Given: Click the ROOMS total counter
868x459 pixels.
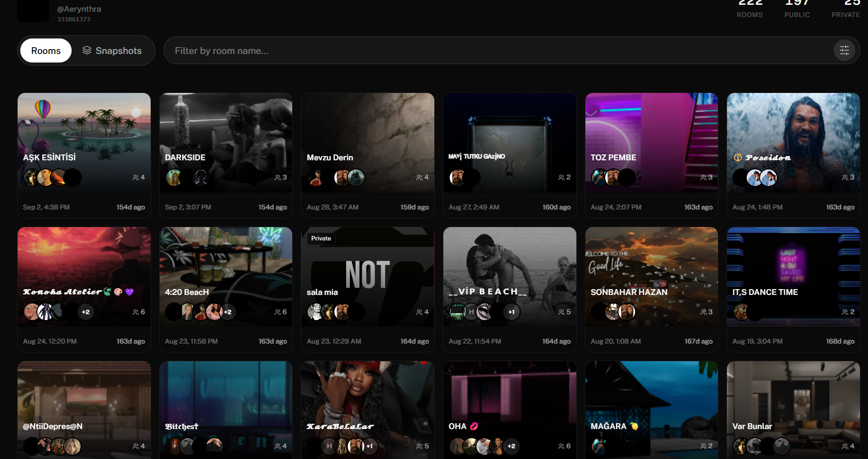Looking at the screenshot, I should 750,10.
